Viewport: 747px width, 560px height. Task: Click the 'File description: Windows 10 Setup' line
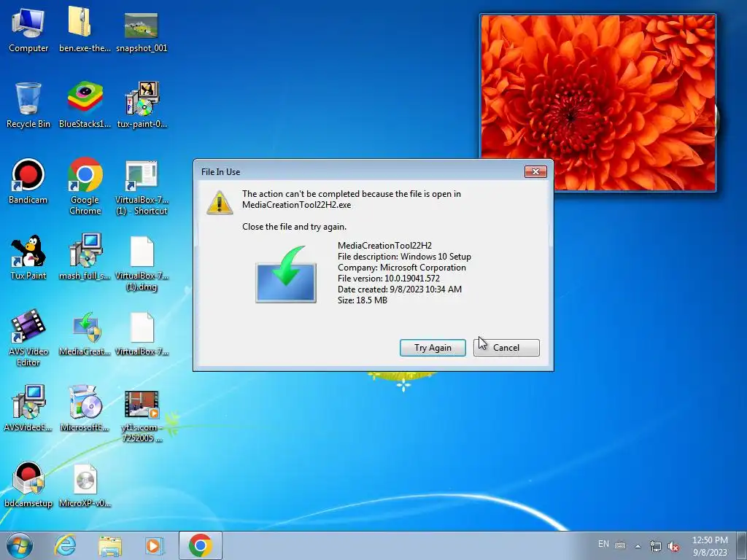pyautogui.click(x=404, y=256)
